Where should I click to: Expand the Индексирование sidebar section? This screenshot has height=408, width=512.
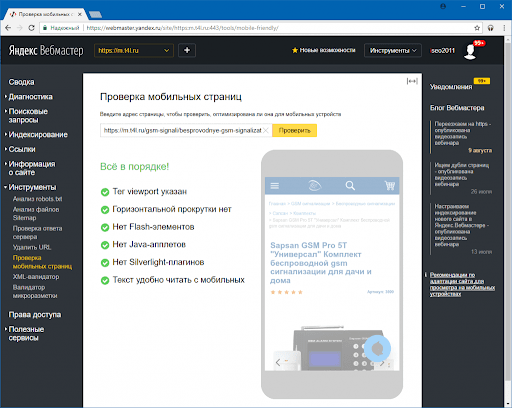pos(38,135)
